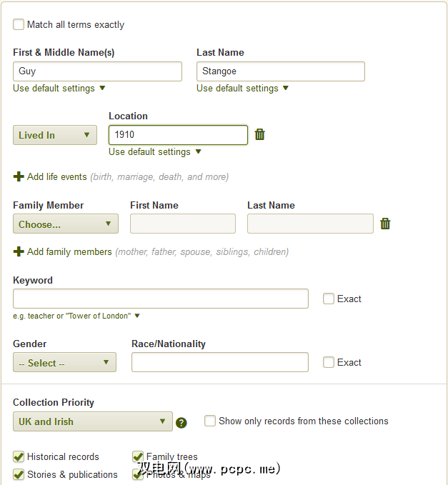Uncheck the Historical records checkbox
Screen dimensions: 448x485
pos(19,456)
